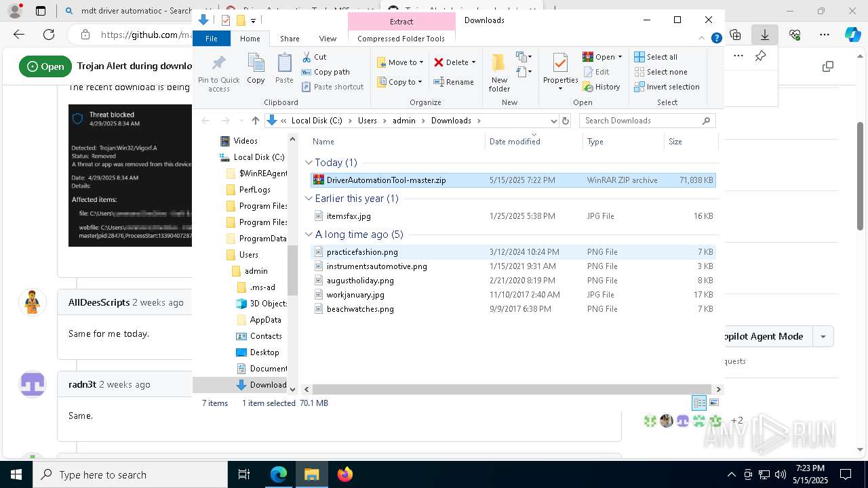The width and height of the screenshot is (868, 488).
Task: Open Copilot Agent Mode dropdown in Edge
Action: coord(823,337)
